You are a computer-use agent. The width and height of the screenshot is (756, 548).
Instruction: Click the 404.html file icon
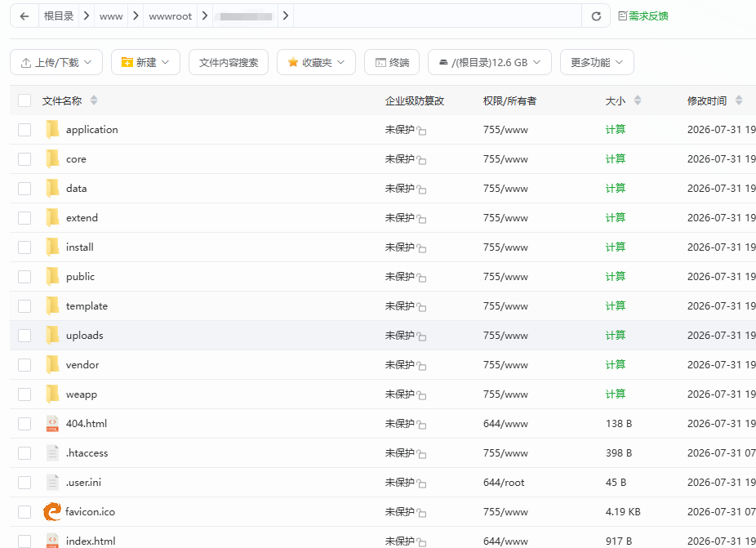(x=52, y=424)
